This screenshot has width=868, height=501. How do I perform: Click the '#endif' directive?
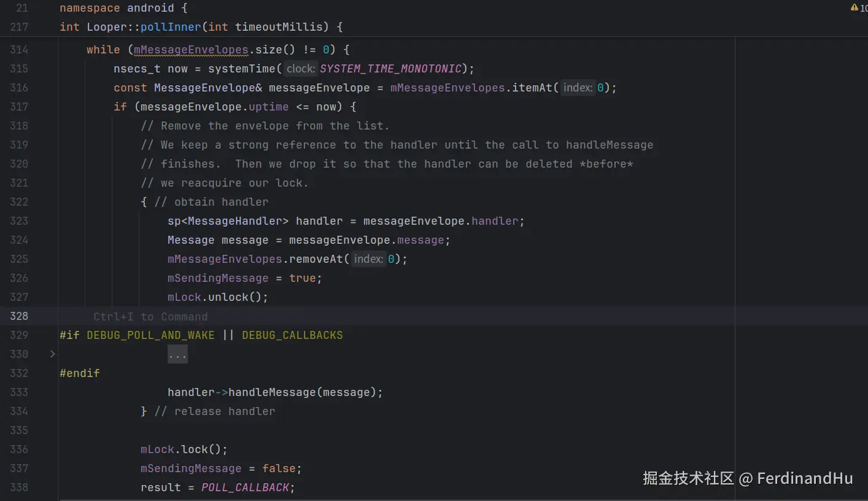pyautogui.click(x=80, y=373)
